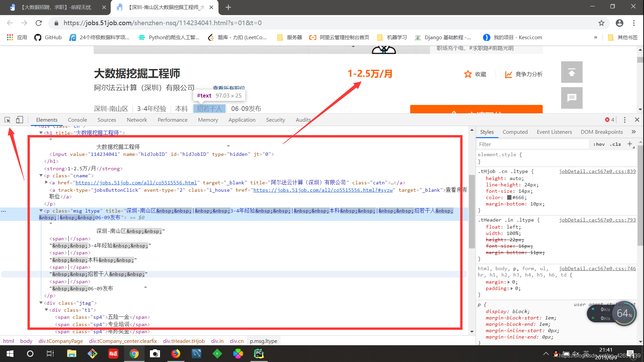Open the Chrome profile avatar

(620, 23)
